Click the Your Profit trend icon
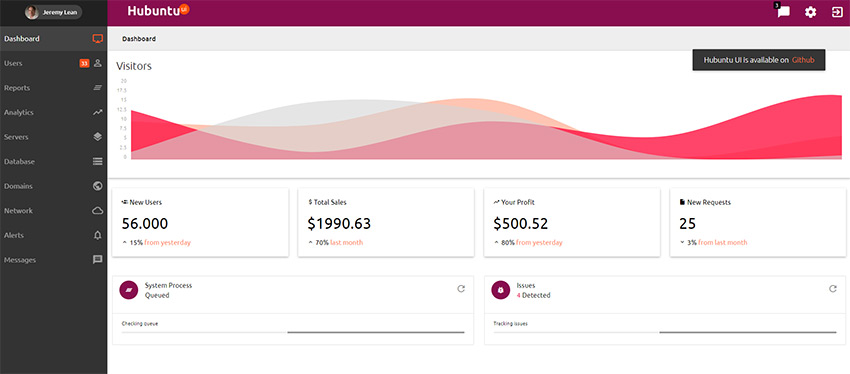The height and width of the screenshot is (374, 850). click(496, 202)
